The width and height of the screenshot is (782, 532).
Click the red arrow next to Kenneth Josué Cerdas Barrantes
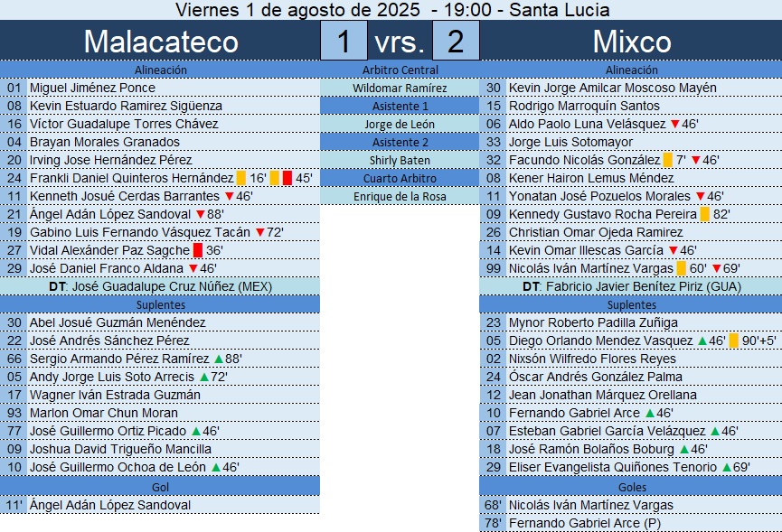coord(229,196)
